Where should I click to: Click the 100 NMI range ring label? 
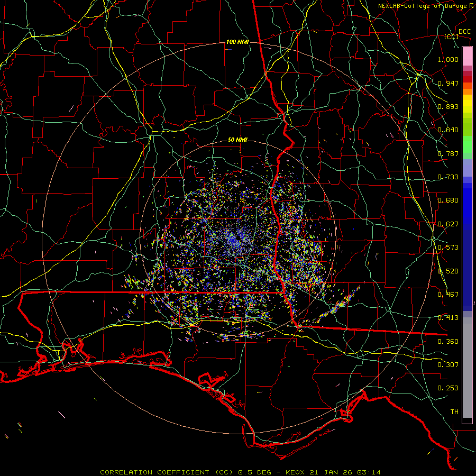[x=237, y=42]
